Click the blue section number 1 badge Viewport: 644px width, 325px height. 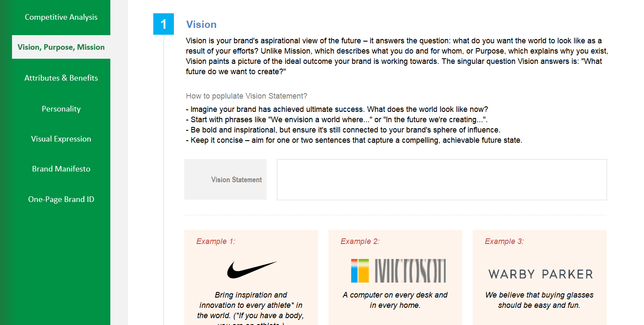click(x=163, y=24)
